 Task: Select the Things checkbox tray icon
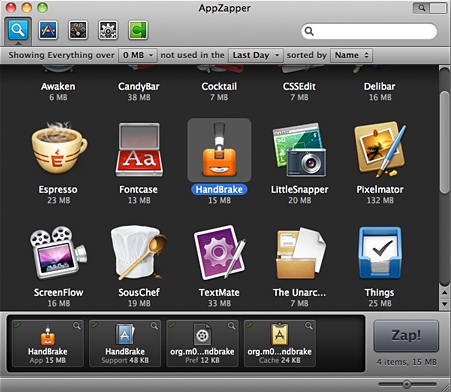tap(380, 253)
